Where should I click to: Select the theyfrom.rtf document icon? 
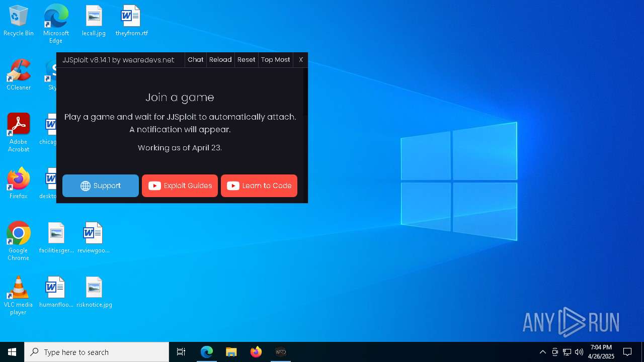tap(131, 21)
